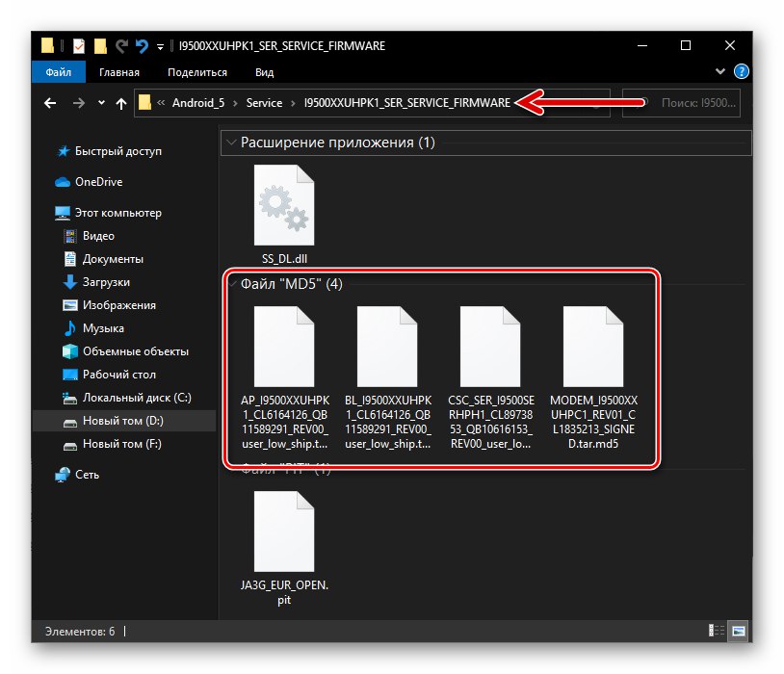Navigate to Android_5 in the breadcrumb path
Image resolution: width=784 pixels, height=674 pixels.
coord(200,102)
